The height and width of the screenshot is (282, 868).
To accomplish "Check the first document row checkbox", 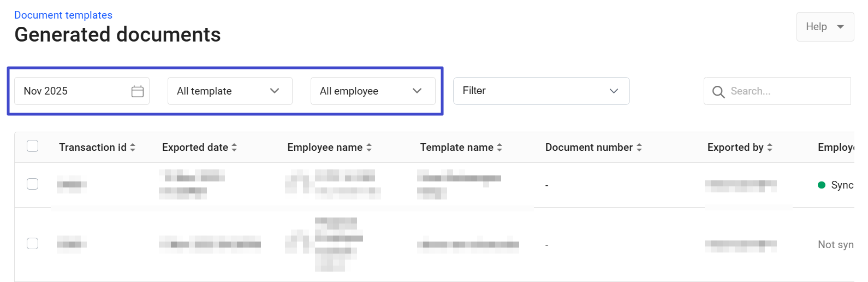I will (x=33, y=184).
